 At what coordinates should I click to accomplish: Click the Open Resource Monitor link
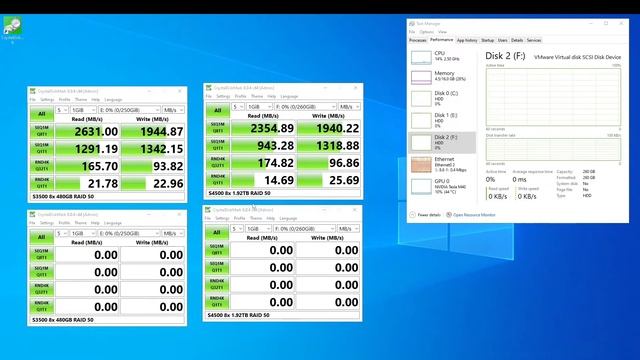tap(474, 215)
